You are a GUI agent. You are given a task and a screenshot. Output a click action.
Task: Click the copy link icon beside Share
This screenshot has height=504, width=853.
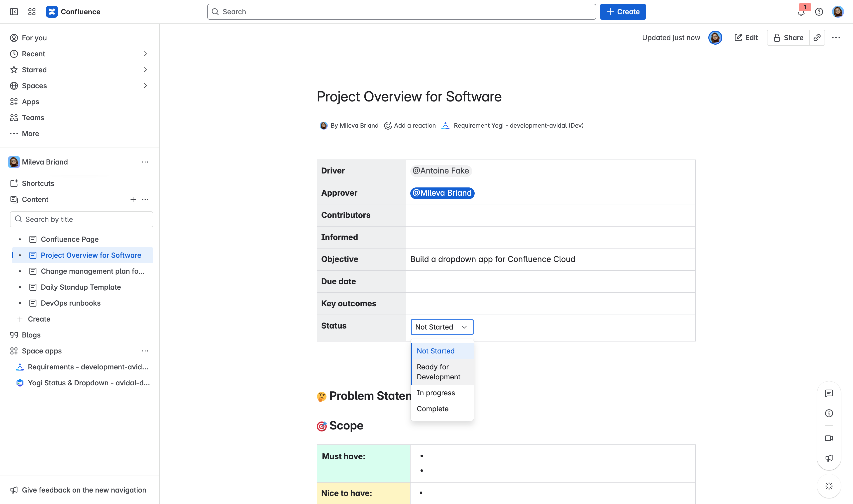[817, 37]
